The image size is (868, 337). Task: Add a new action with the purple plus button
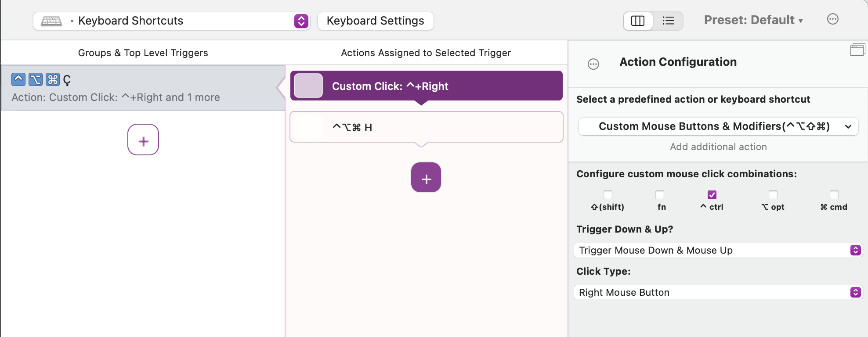(x=426, y=177)
